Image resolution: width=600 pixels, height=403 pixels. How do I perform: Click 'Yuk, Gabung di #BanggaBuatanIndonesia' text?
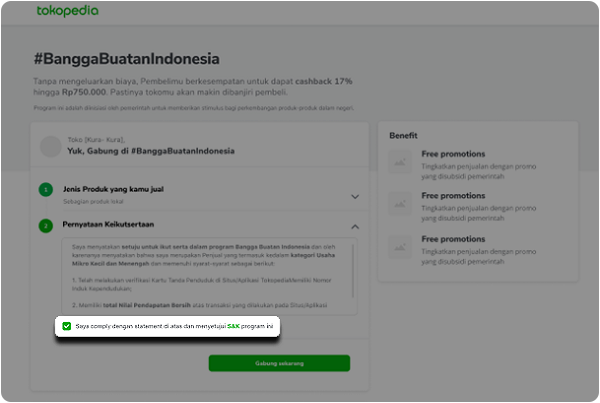(151, 151)
